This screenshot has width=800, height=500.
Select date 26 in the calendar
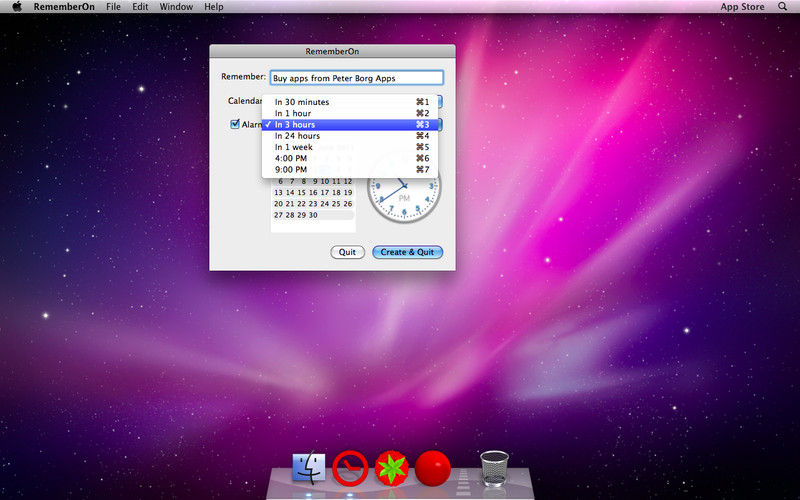(348, 204)
